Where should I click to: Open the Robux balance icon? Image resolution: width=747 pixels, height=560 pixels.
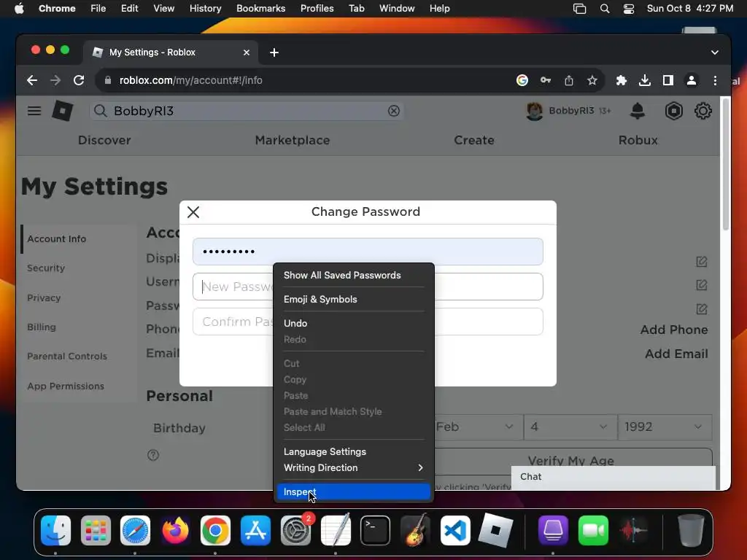point(673,111)
